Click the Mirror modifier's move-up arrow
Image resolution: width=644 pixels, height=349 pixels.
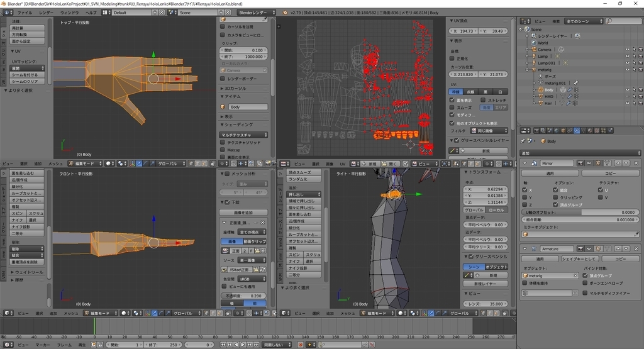coord(618,163)
